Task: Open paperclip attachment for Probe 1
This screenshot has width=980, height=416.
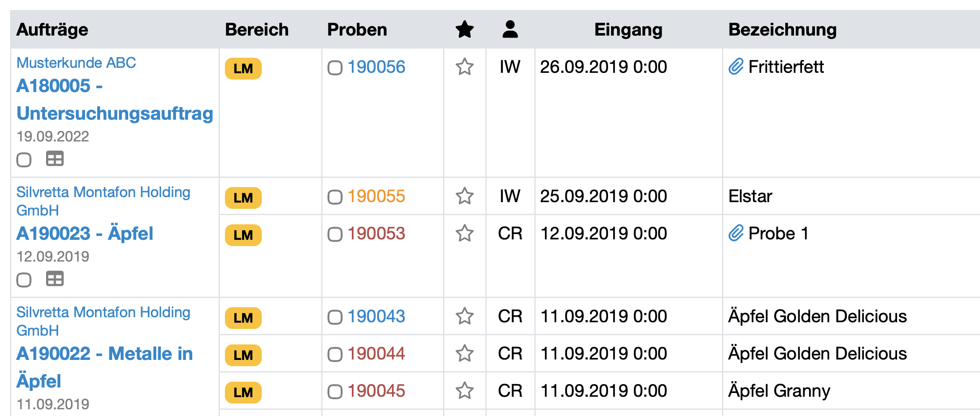Action: click(736, 234)
